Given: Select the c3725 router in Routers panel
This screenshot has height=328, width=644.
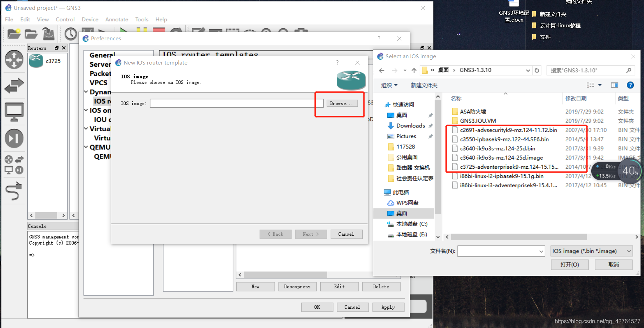Looking at the screenshot, I should pos(45,61).
